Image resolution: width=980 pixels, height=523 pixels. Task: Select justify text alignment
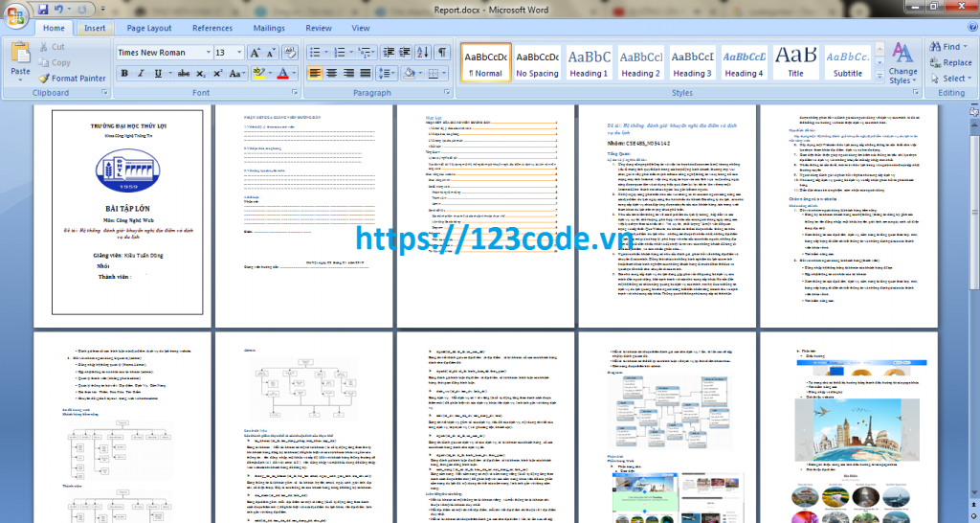tap(367, 74)
